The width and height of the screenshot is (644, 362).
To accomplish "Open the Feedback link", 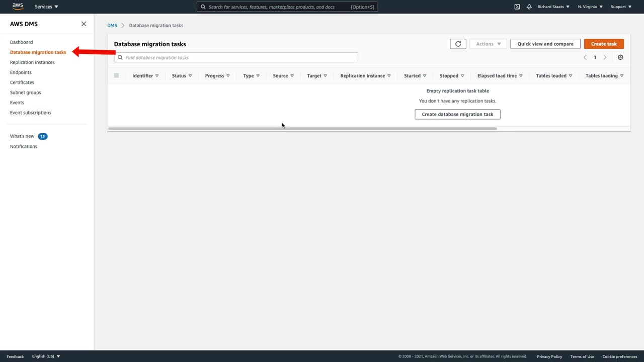I will [x=15, y=356].
